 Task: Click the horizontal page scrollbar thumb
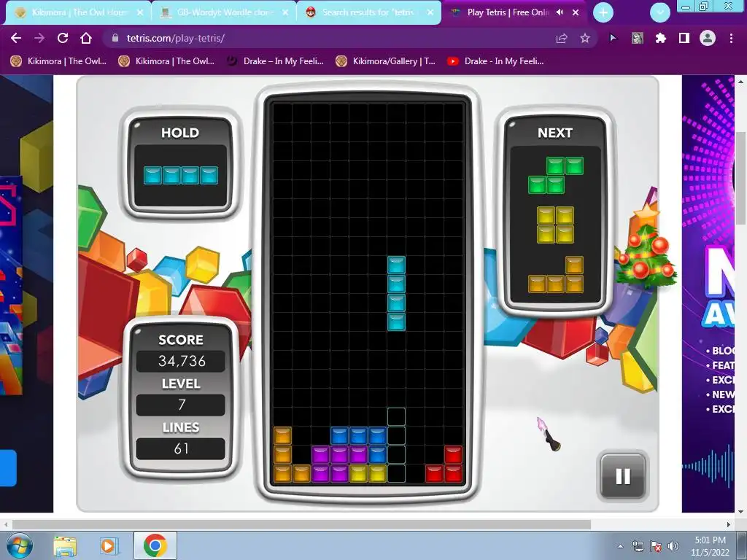(301, 524)
